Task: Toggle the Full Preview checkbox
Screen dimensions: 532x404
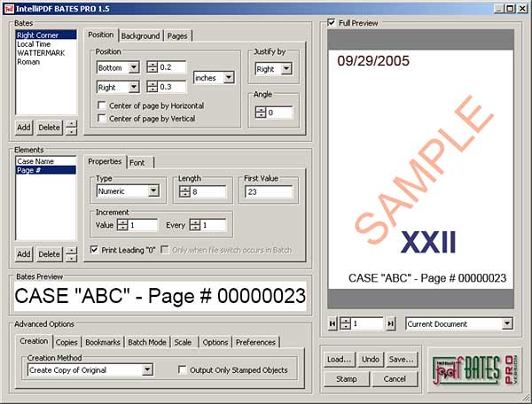Action: 332,23
